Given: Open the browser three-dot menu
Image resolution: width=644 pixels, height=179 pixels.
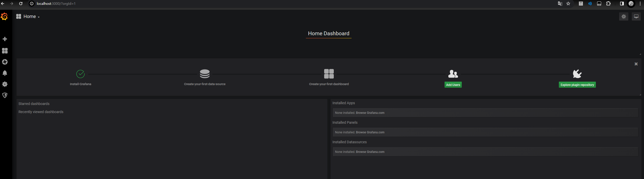Looking at the screenshot, I should coord(640,4).
